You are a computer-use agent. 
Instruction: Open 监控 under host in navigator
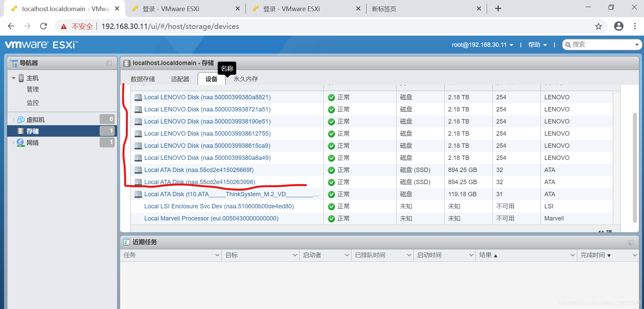tap(33, 103)
